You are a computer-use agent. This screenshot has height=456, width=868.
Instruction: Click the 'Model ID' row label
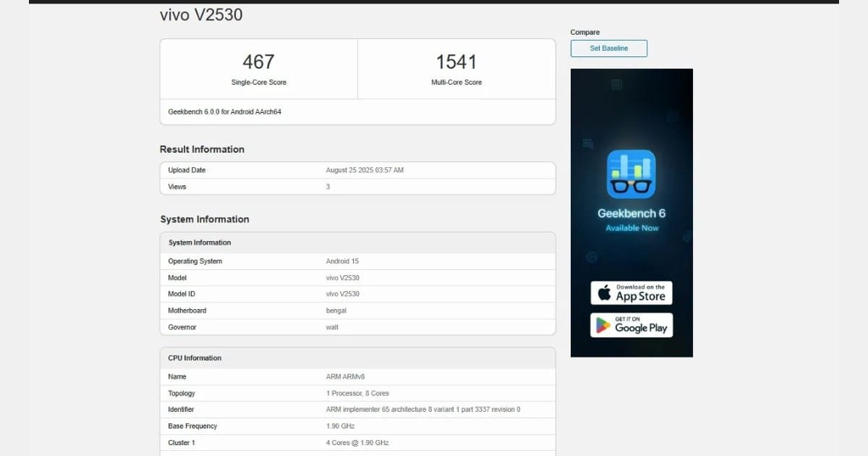click(x=182, y=294)
